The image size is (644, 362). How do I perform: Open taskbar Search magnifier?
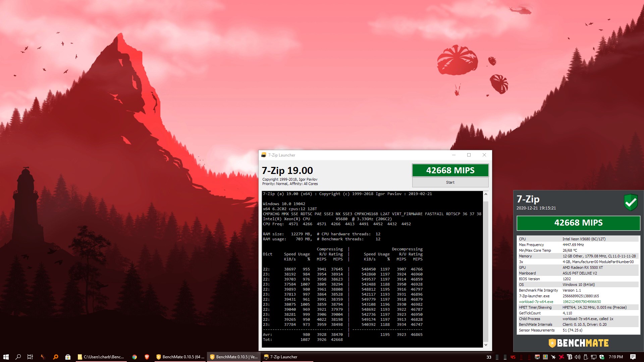point(18,357)
